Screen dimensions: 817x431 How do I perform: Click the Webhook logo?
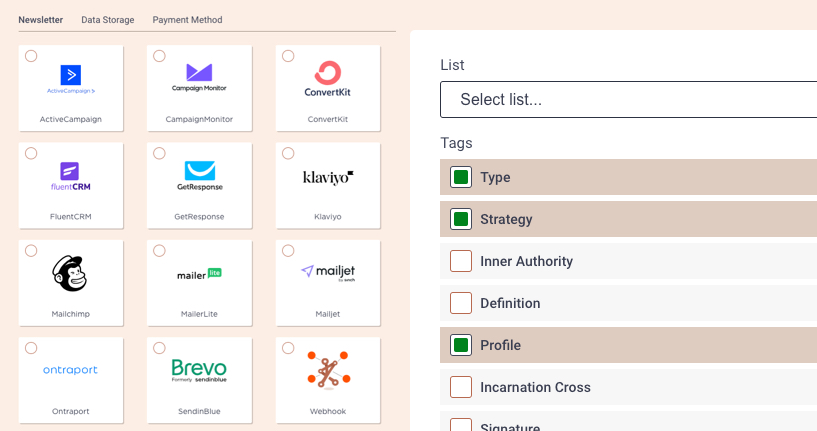point(328,370)
